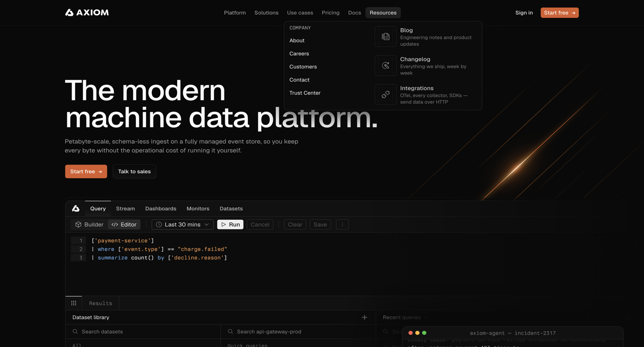
Task: Focus the Search datasets field
Action: [x=143, y=332]
